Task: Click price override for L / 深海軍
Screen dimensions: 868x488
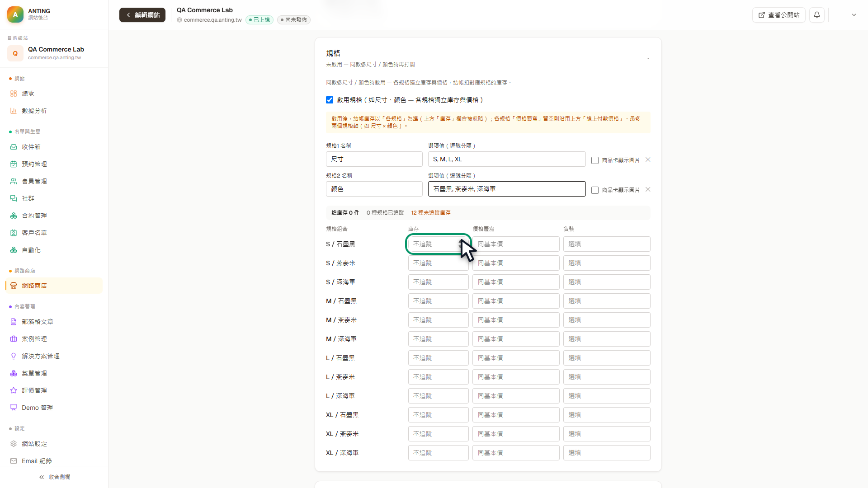Action: point(516,396)
